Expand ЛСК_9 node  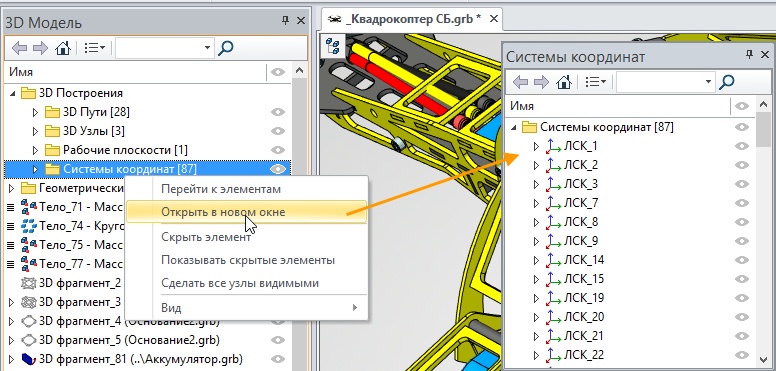[536, 241]
